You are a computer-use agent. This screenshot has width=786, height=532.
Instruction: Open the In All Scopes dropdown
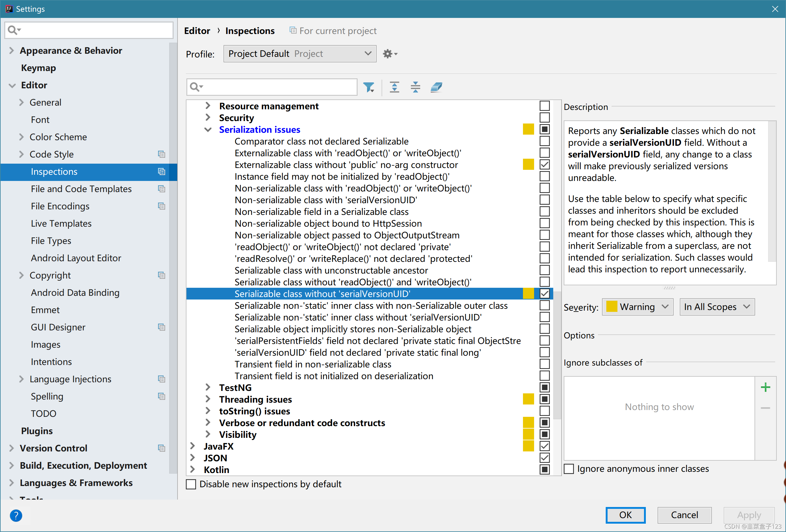point(717,307)
